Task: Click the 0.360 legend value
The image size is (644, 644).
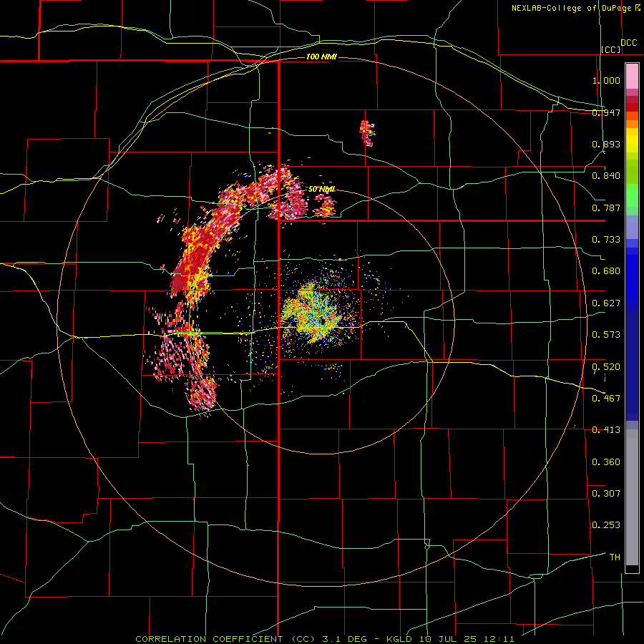Action: 606,462
